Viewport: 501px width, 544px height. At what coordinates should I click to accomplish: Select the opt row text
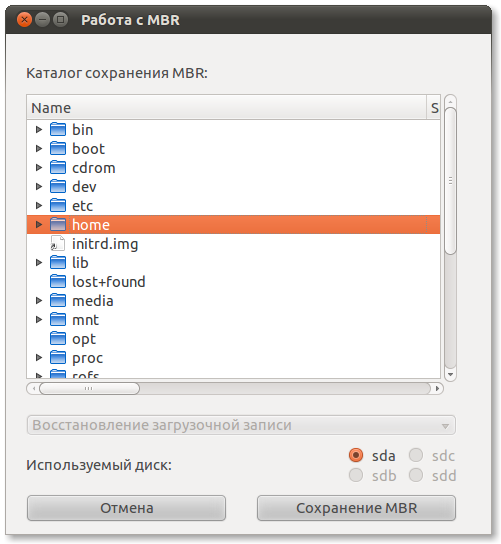(84, 339)
